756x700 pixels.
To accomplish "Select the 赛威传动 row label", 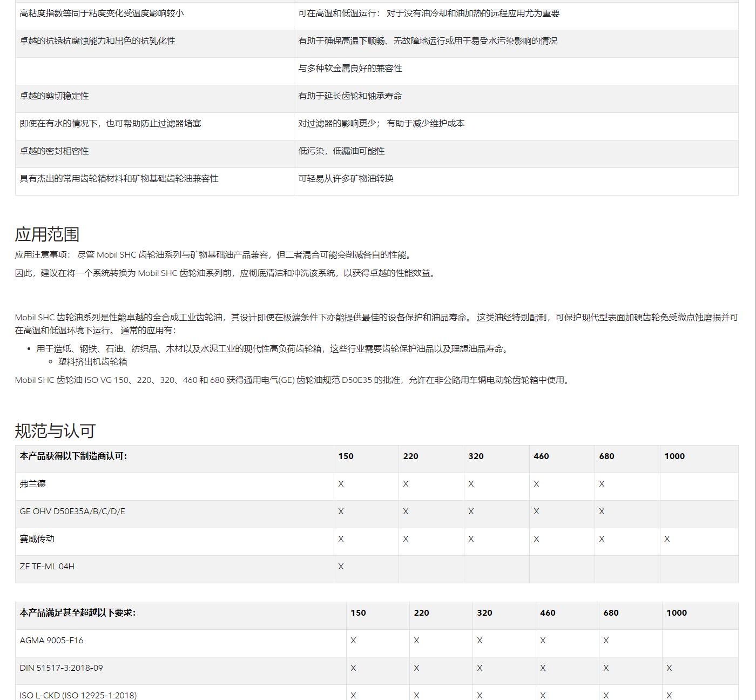I will pos(37,539).
